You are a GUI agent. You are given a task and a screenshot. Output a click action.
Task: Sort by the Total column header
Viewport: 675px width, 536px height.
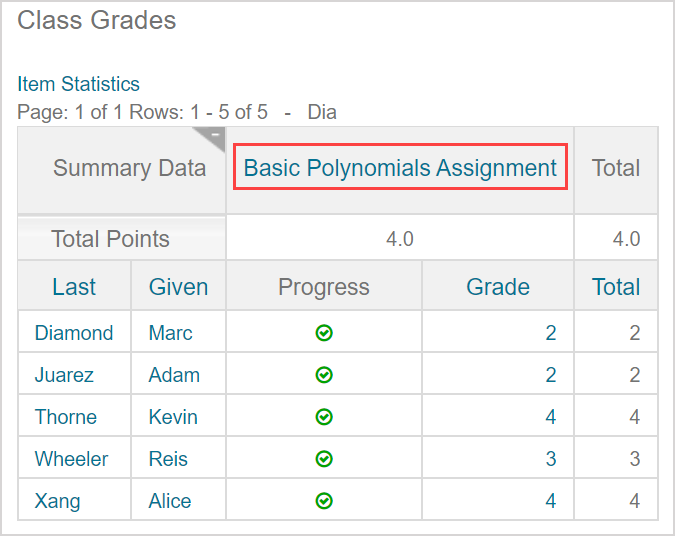coord(615,287)
